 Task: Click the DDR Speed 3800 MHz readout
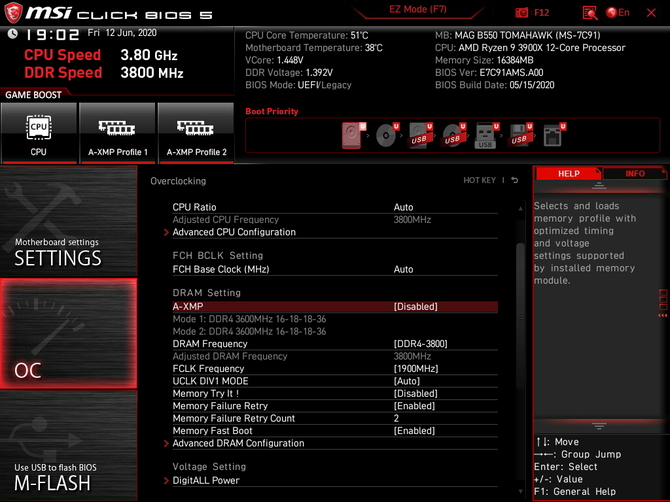[104, 73]
